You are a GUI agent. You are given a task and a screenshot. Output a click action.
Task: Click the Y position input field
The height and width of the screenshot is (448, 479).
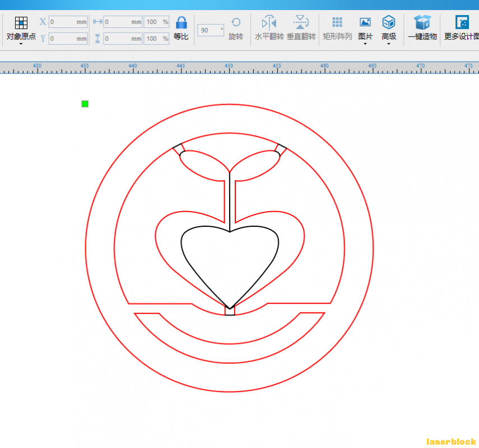tap(68, 39)
